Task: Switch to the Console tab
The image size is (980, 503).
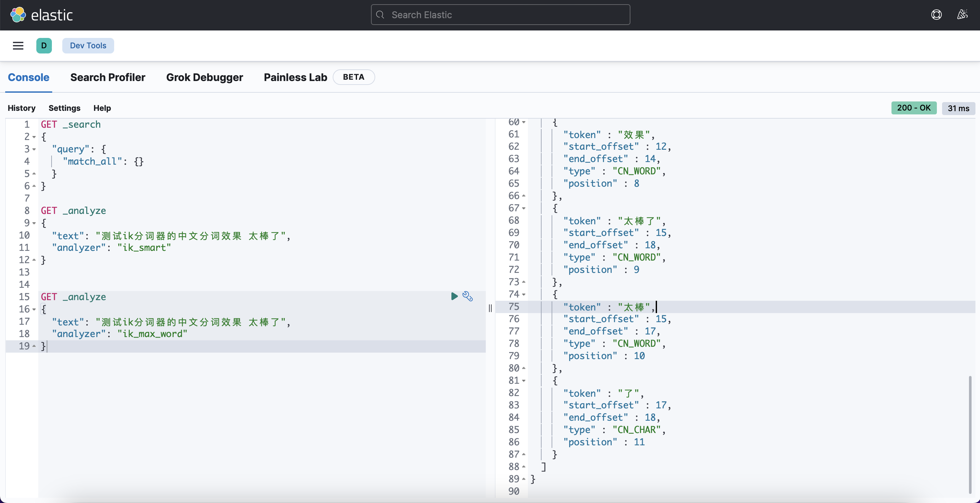Action: tap(29, 77)
